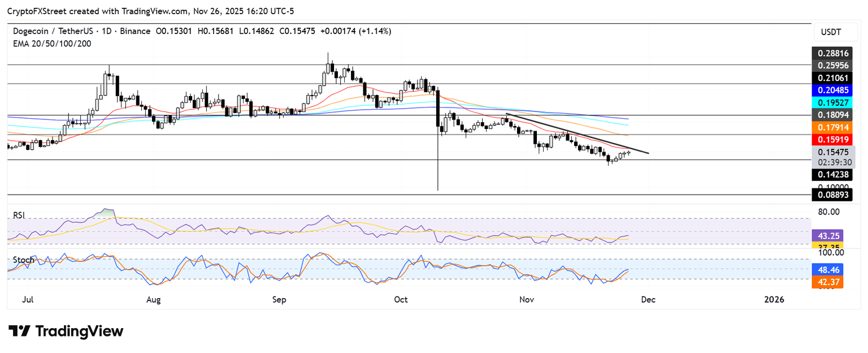Click the Stoch indicator label
The height and width of the screenshot is (353, 868).
point(23,260)
